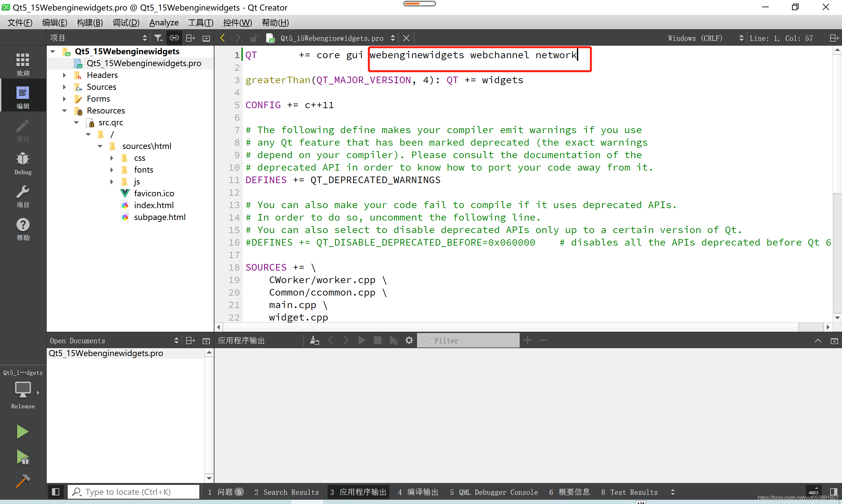Select the Qt5_15Webenginewidgets.pro tab
This screenshot has height=504, width=842.
point(331,38)
